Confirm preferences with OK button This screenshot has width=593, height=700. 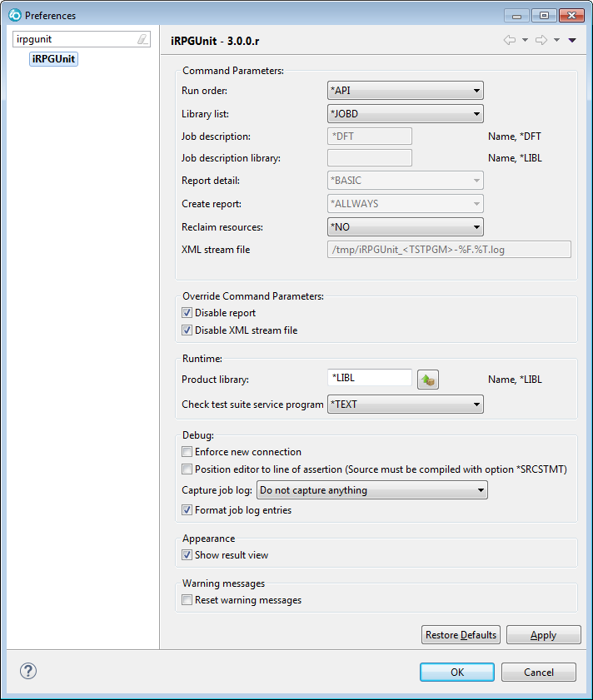[457, 673]
